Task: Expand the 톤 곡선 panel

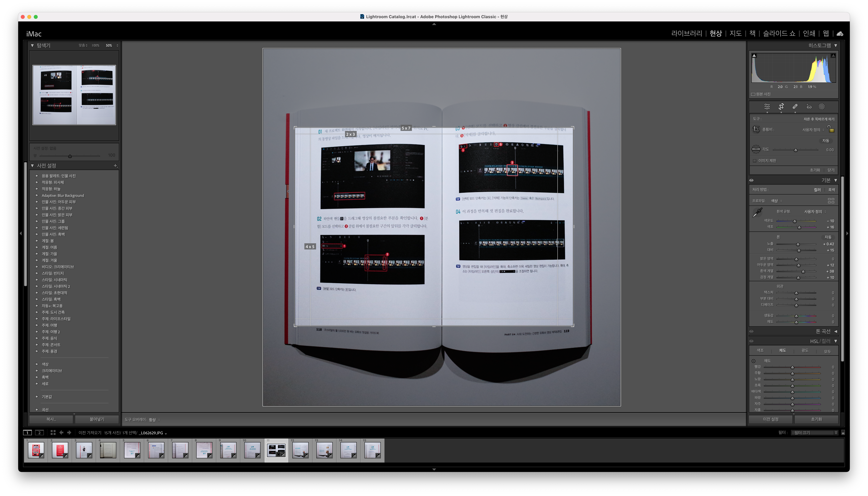Action: 835,331
